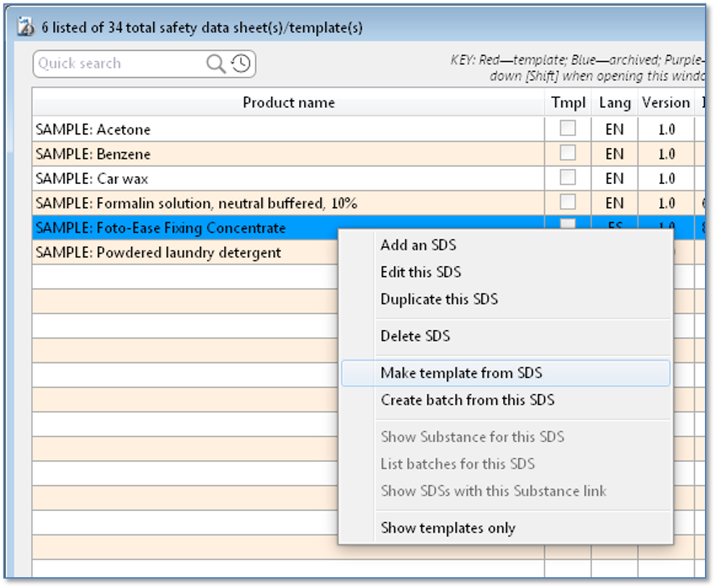Viewport: 715px width, 588px height.
Task: Toggle Tmpl checkbox for Formalin solution row
Action: [x=567, y=202]
